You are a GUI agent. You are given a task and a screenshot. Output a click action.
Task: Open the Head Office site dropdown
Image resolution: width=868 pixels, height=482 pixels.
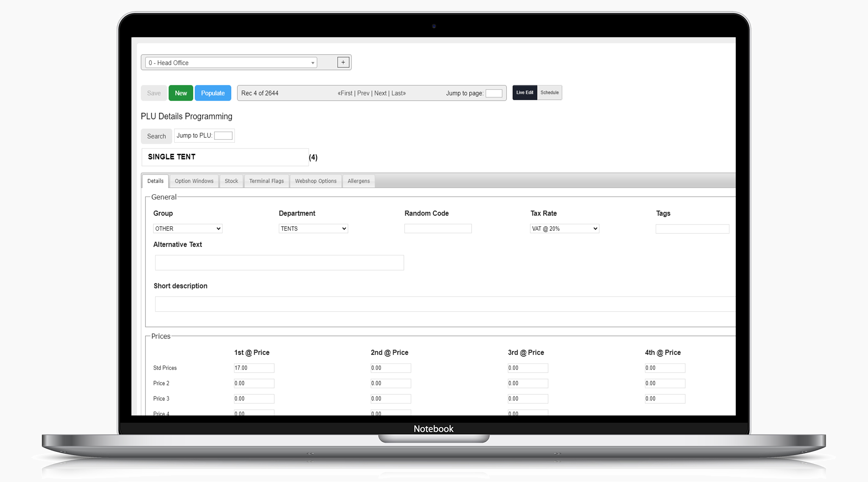pyautogui.click(x=231, y=63)
